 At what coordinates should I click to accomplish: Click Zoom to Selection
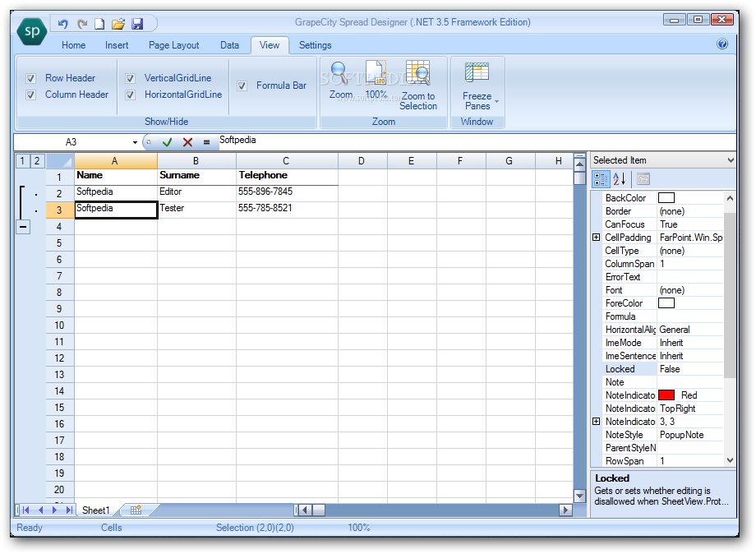(x=417, y=85)
